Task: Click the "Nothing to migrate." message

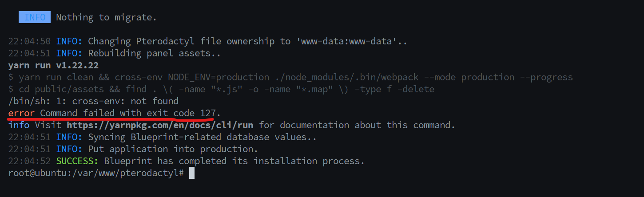Action: pos(106,17)
